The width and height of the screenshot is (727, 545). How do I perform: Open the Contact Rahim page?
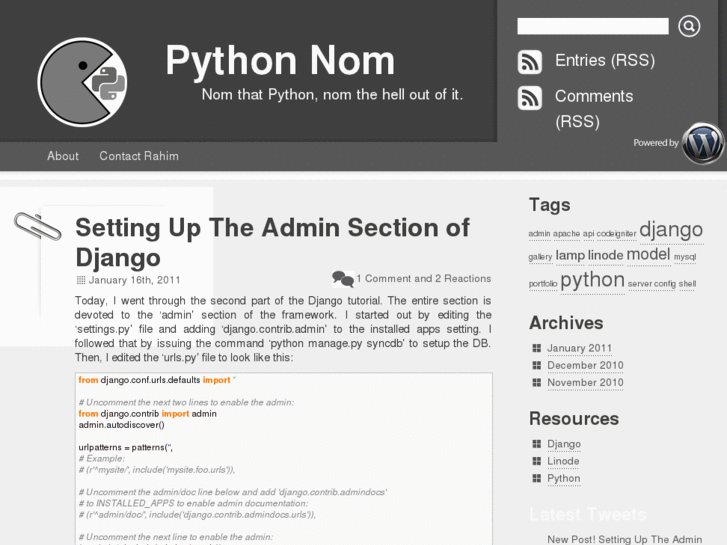click(139, 156)
